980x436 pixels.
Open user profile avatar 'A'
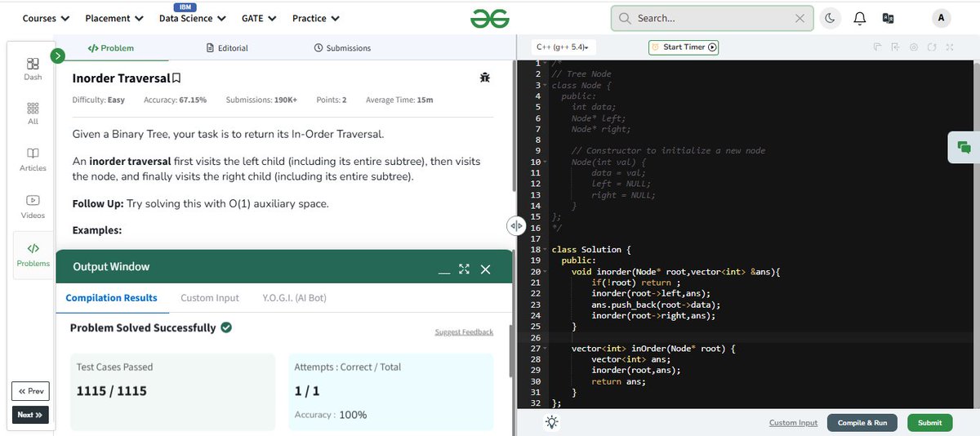pyautogui.click(x=941, y=18)
